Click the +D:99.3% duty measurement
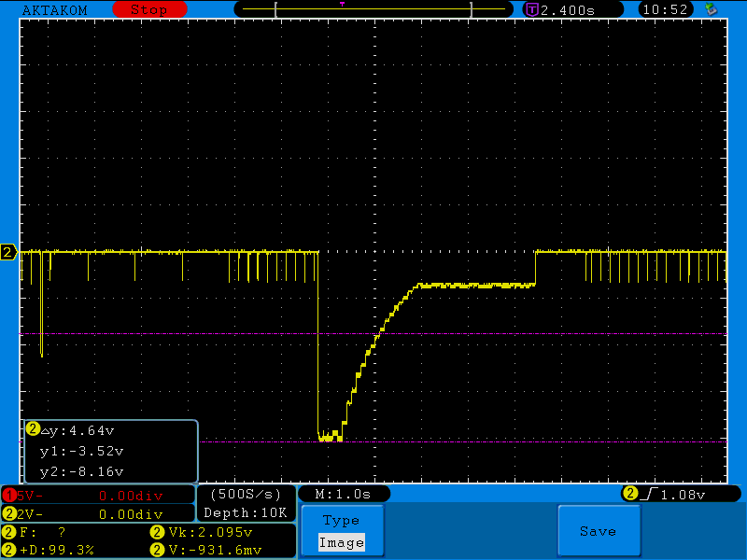The image size is (747, 560). click(57, 550)
